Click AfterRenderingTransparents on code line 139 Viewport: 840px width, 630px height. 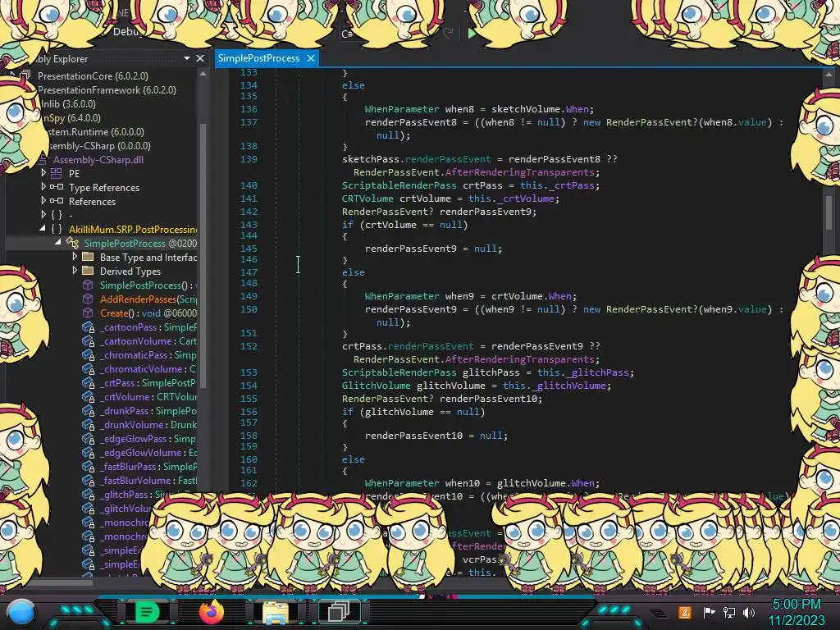pos(519,172)
